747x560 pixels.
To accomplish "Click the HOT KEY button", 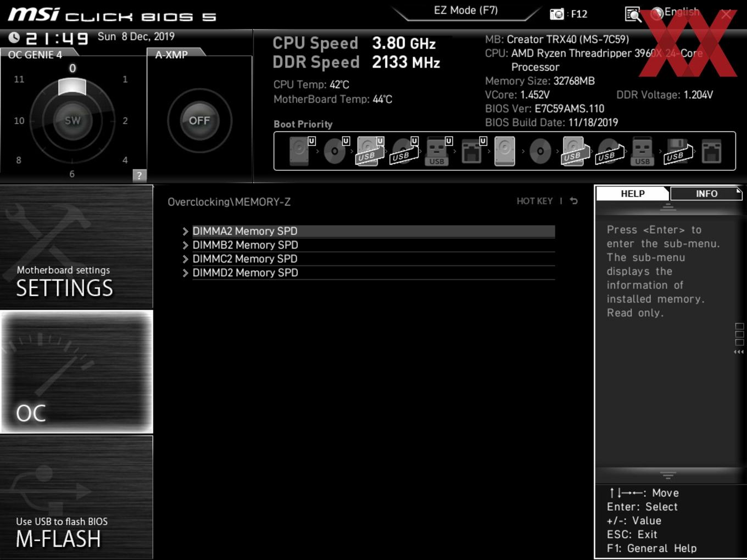I will [x=534, y=201].
